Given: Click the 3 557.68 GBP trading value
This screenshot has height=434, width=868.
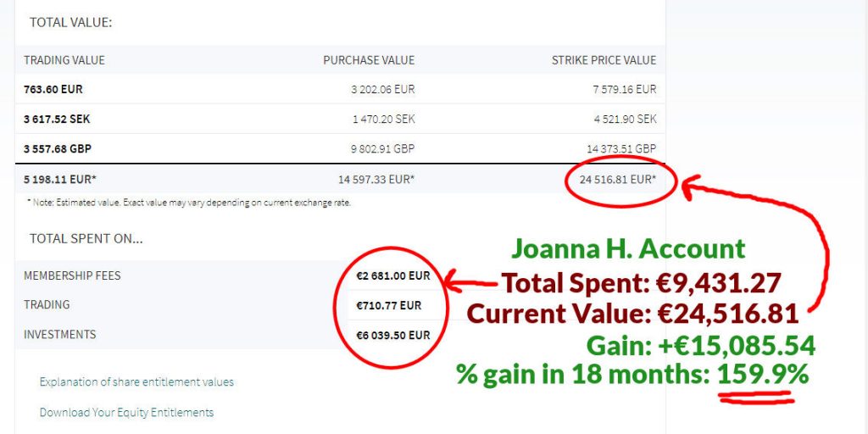Looking at the screenshot, I should (58, 149).
